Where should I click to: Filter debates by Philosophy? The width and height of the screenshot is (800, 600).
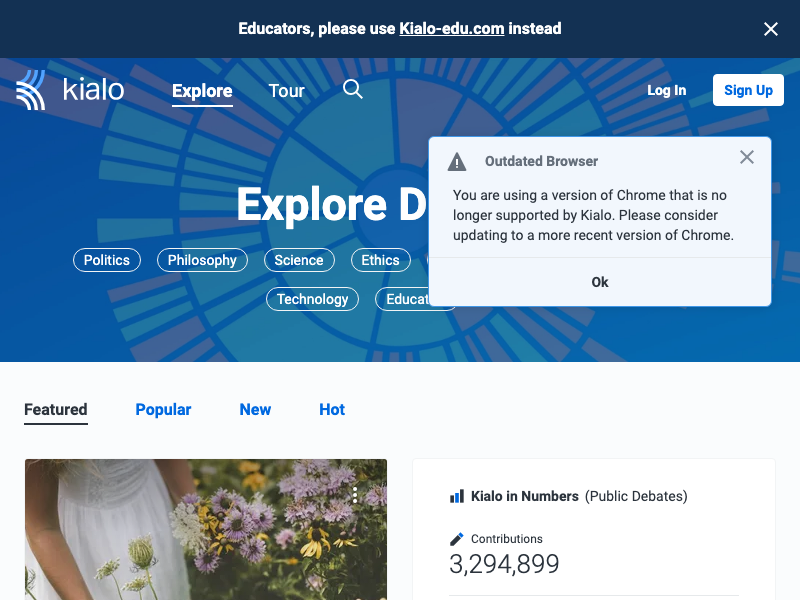point(202,260)
